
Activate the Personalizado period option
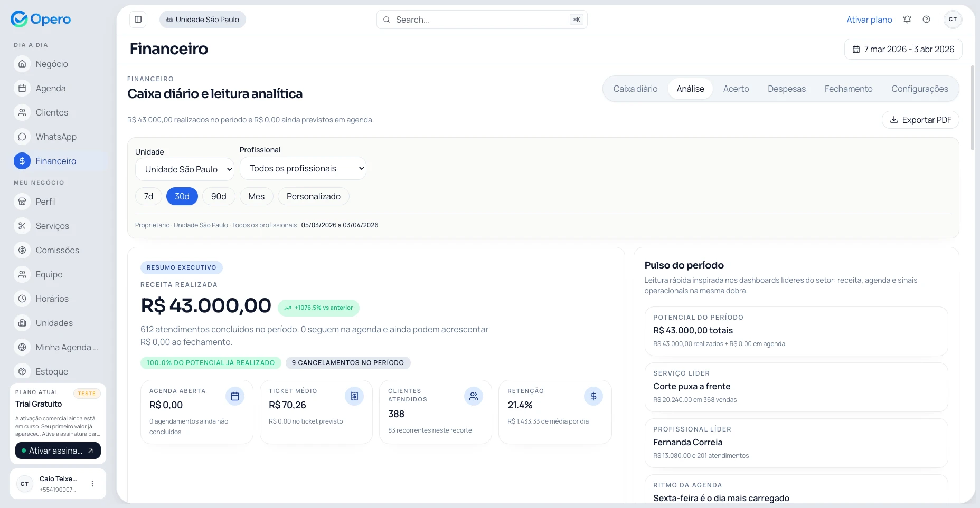tap(313, 196)
